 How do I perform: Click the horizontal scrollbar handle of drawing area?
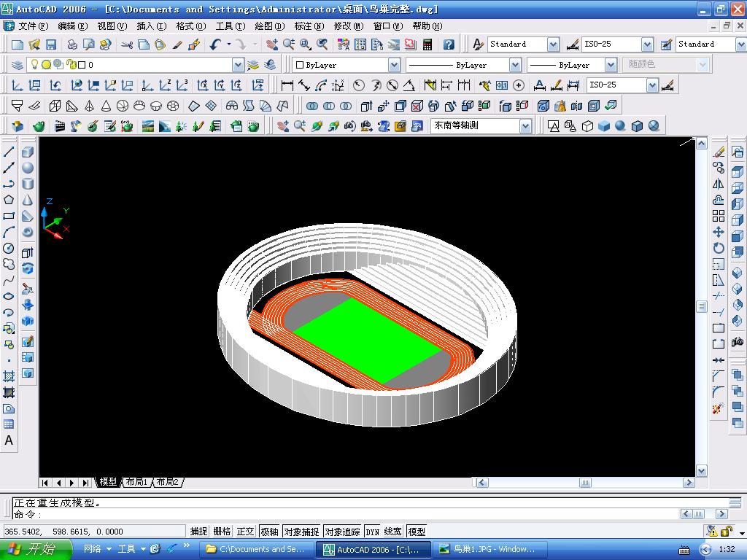coord(585,483)
